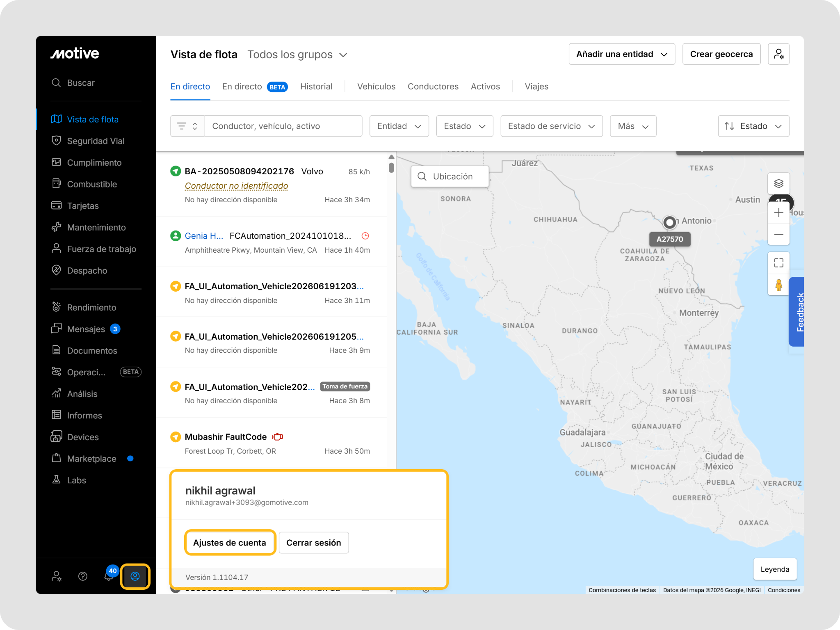Open Operaci... BETA in the sidebar

click(x=96, y=372)
